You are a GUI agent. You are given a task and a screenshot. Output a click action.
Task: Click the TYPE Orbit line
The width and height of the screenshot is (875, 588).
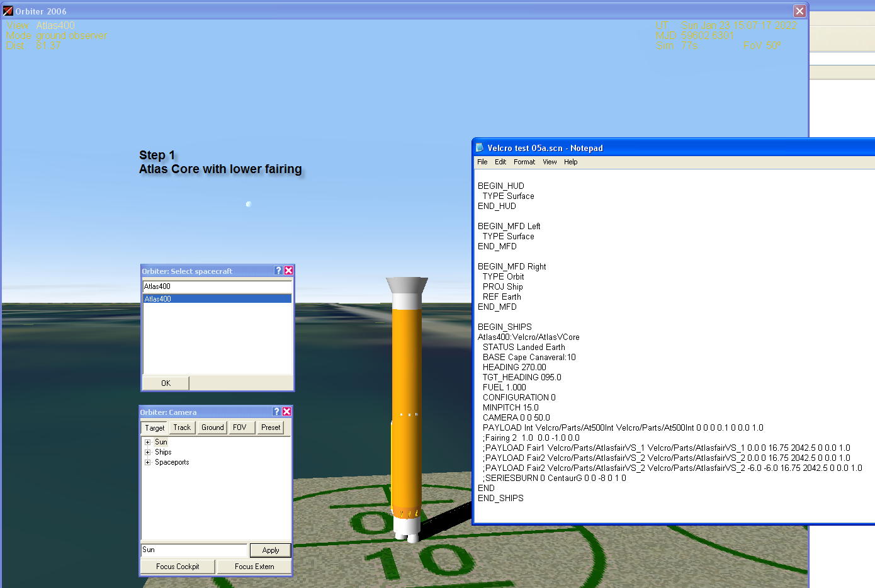tap(504, 276)
